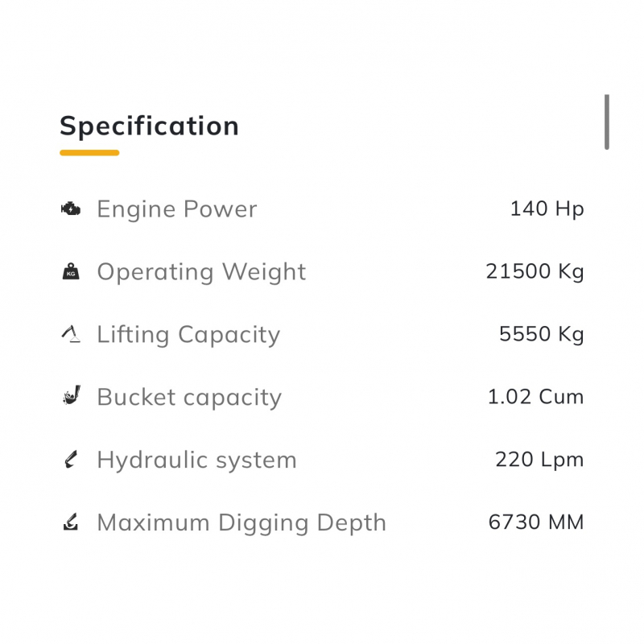
Task: Click the Maximum Digging Depth icon
Action: click(x=71, y=522)
